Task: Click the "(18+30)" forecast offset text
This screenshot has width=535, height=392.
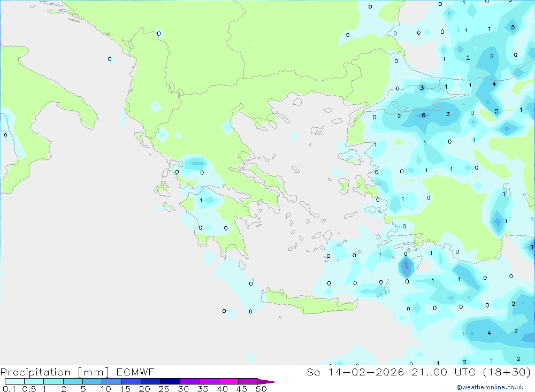Action: tap(507, 372)
